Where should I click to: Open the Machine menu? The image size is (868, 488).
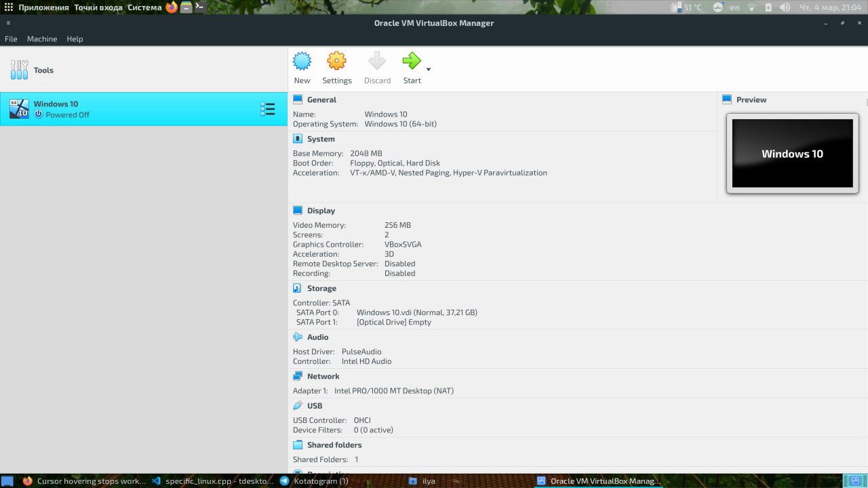[x=42, y=39]
